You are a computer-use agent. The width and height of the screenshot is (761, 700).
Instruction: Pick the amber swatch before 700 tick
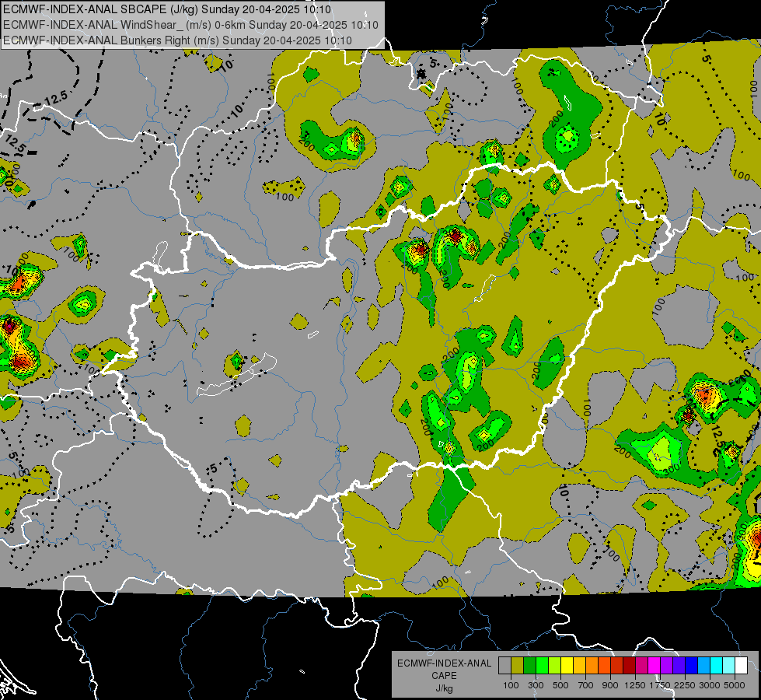(x=579, y=665)
